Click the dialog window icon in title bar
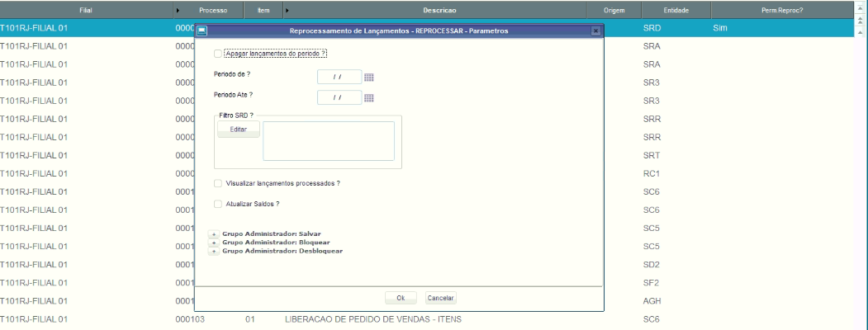This screenshot has height=330, width=868. tap(202, 31)
